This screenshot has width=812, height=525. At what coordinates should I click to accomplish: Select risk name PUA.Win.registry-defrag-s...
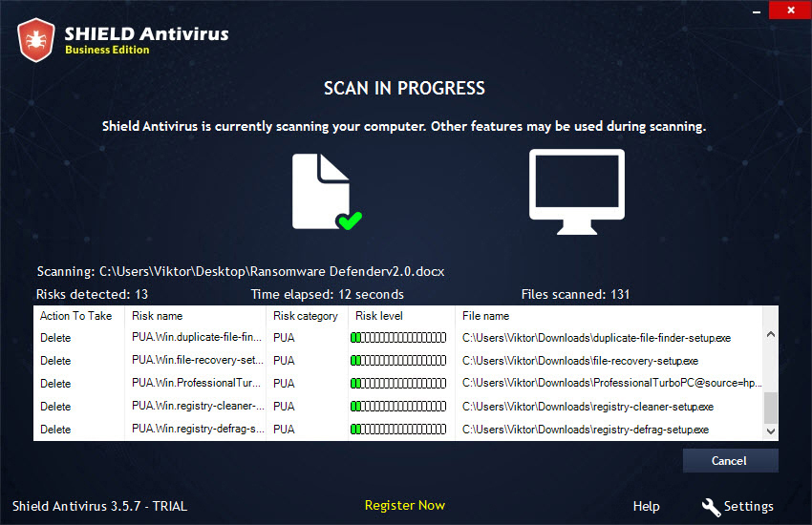(x=198, y=429)
